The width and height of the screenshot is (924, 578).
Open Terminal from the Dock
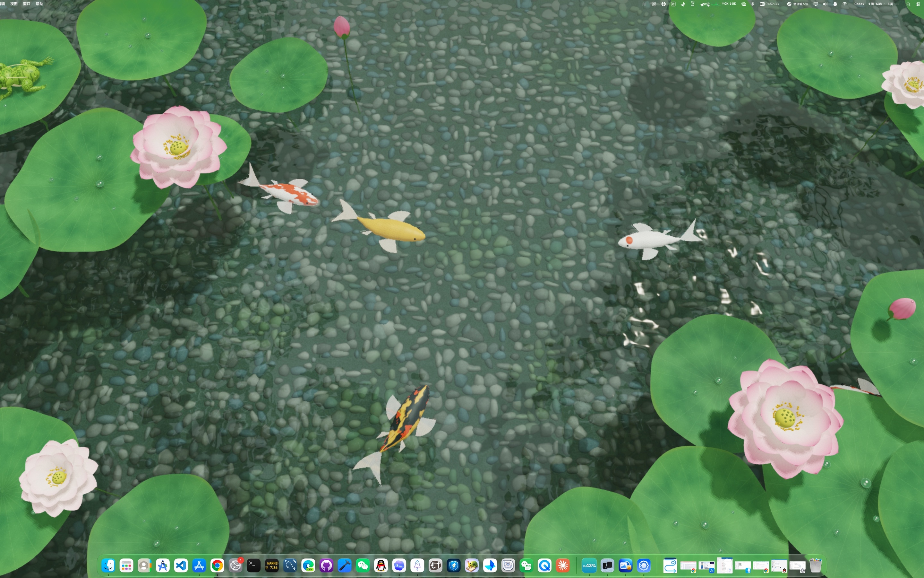[x=253, y=565]
